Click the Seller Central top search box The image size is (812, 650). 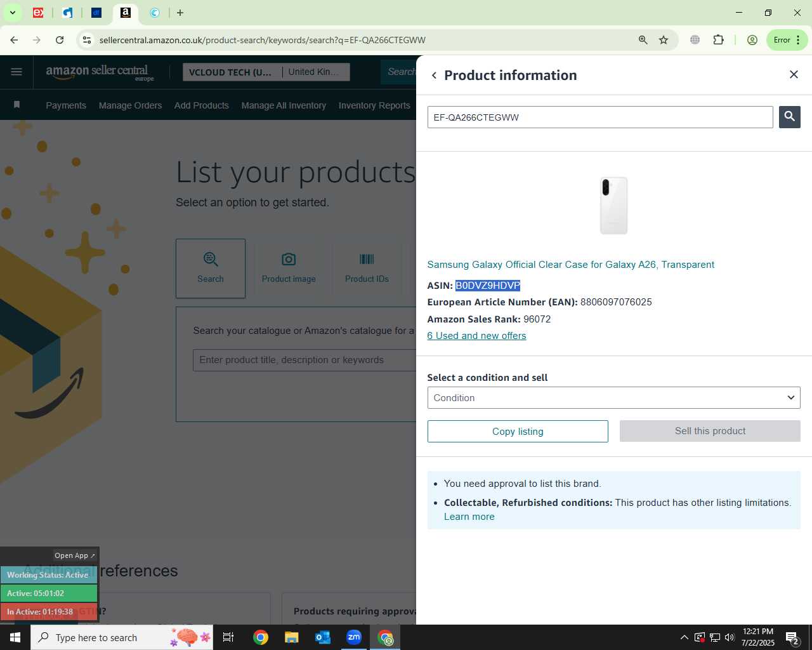[398, 72]
